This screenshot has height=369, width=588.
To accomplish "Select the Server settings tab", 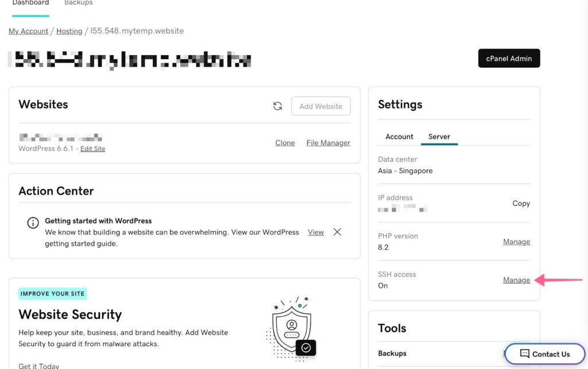I will click(x=439, y=137).
